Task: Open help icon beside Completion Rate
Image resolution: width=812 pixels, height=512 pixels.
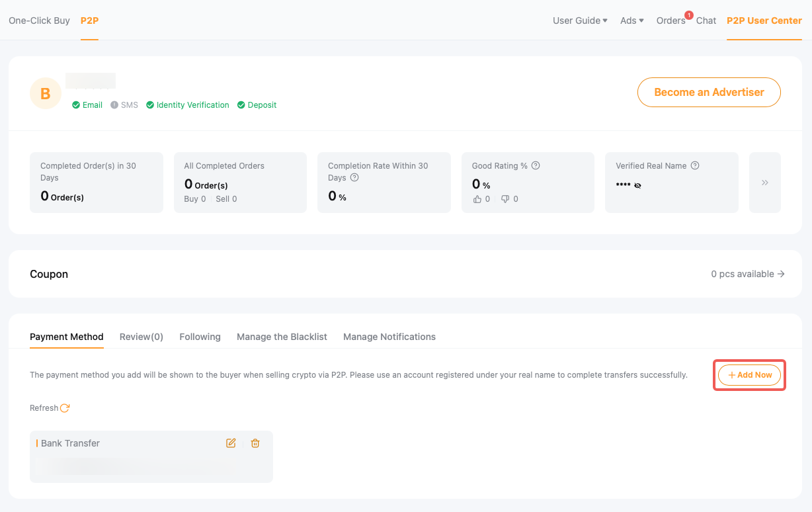Action: 354,178
